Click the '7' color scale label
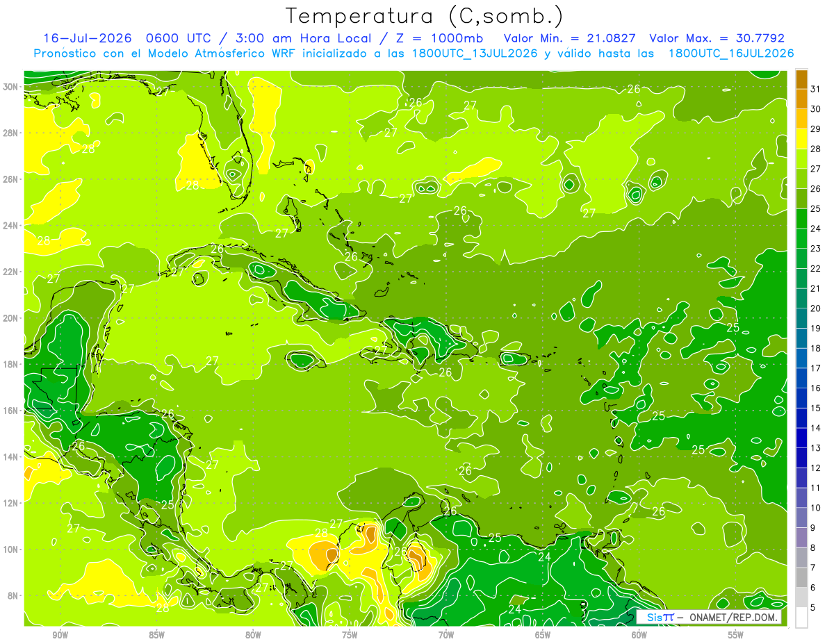 (813, 568)
